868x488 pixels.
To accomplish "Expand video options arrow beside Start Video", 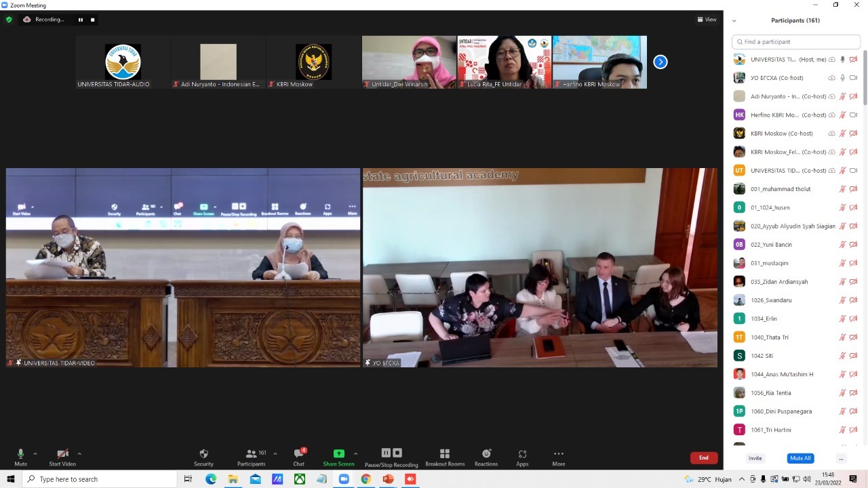I will (79, 453).
